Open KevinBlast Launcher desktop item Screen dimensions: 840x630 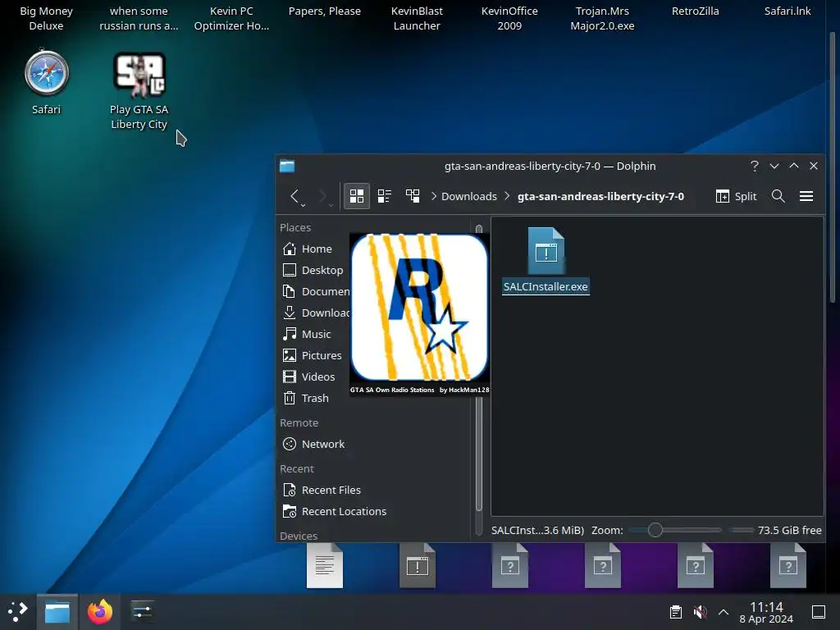(417, 18)
